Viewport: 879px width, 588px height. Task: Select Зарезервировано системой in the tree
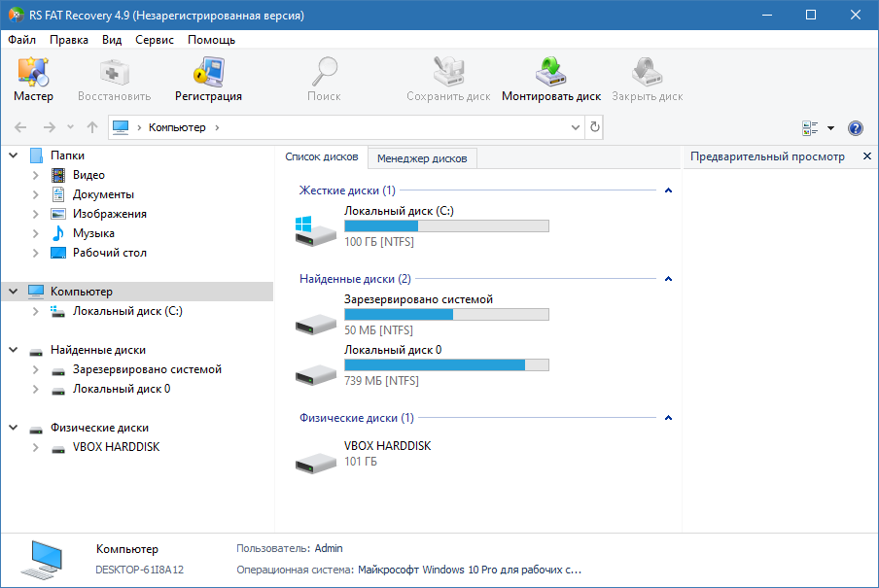147,369
